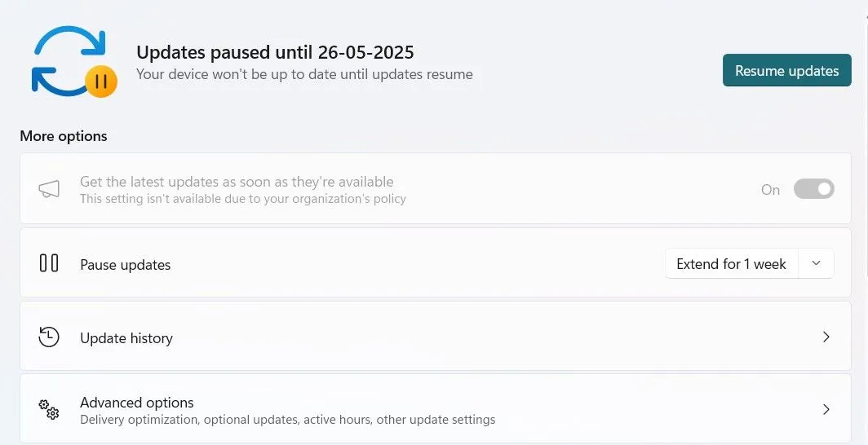Open the Update history entry
Viewport: 868px width, 445px height.
coord(126,338)
